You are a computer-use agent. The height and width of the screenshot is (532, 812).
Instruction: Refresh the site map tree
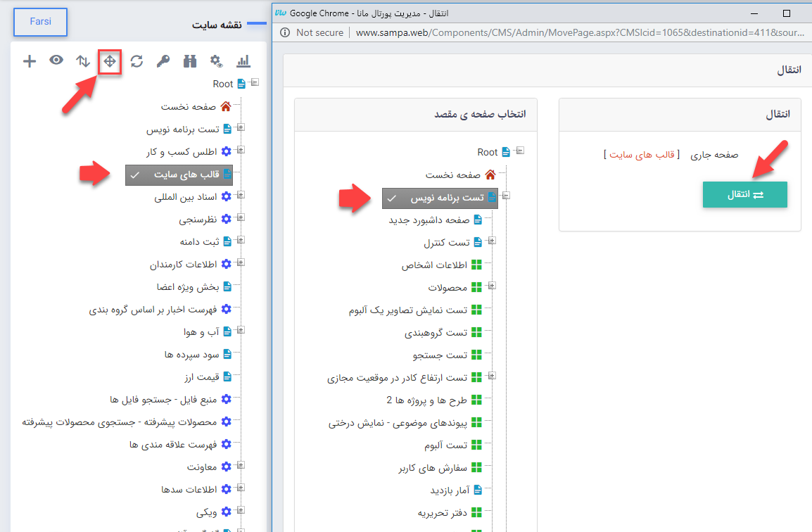(136, 61)
